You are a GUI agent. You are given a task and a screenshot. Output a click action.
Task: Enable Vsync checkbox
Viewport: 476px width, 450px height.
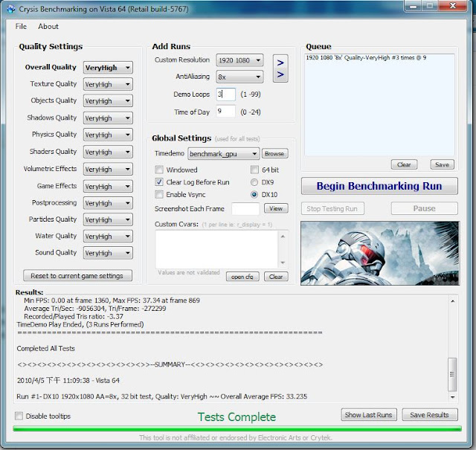click(x=159, y=194)
